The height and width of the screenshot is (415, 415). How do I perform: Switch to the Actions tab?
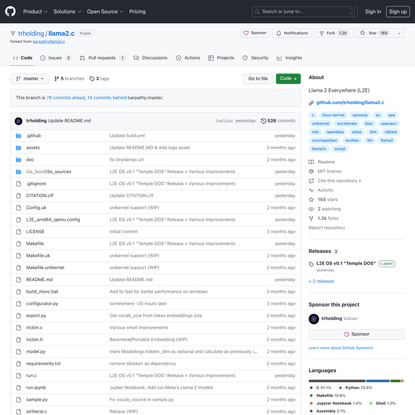pos(188,58)
